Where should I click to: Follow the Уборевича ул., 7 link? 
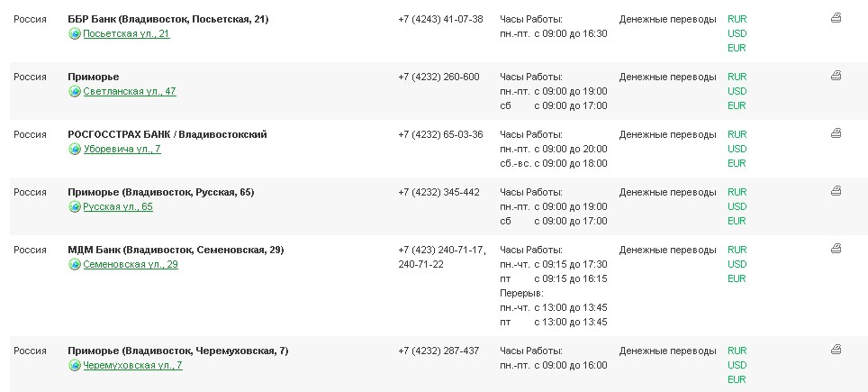[x=122, y=149]
